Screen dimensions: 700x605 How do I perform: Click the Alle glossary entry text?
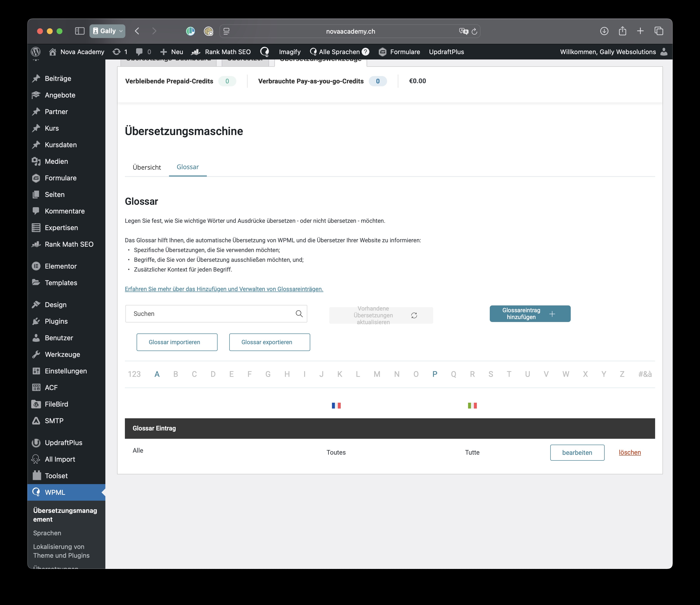coord(138,450)
